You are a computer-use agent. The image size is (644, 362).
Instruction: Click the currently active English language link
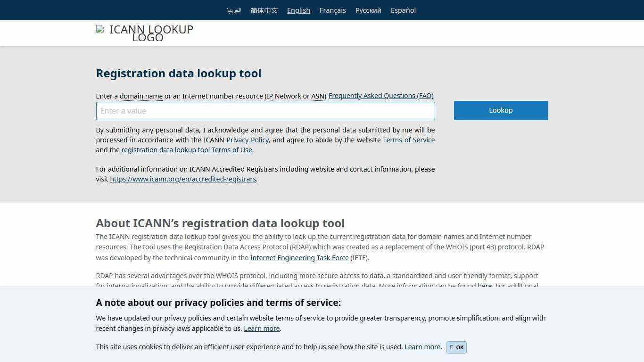(298, 10)
